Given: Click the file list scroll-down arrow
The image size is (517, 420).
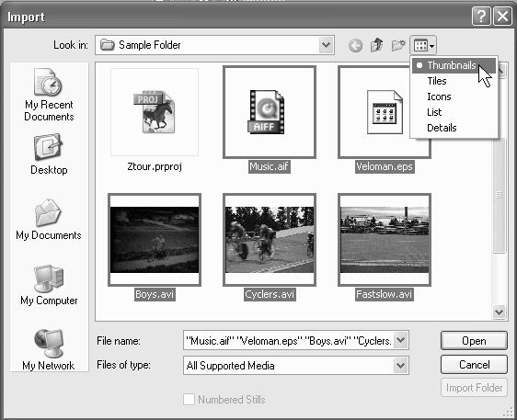Looking at the screenshot, I should point(499,312).
